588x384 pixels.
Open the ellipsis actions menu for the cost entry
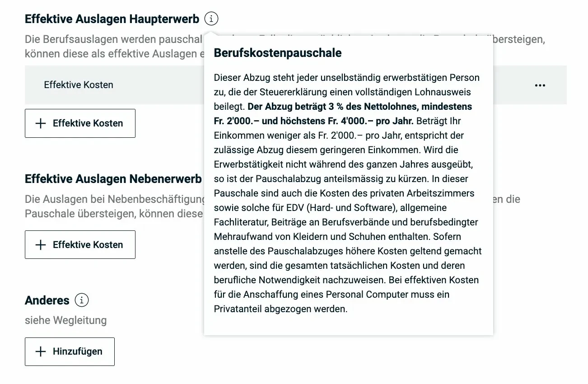point(540,85)
